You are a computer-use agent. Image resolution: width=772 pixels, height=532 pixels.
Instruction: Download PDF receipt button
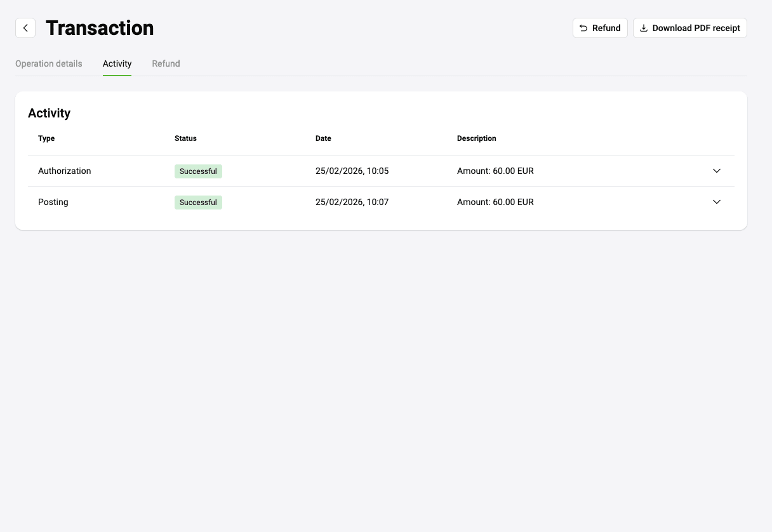pos(690,28)
